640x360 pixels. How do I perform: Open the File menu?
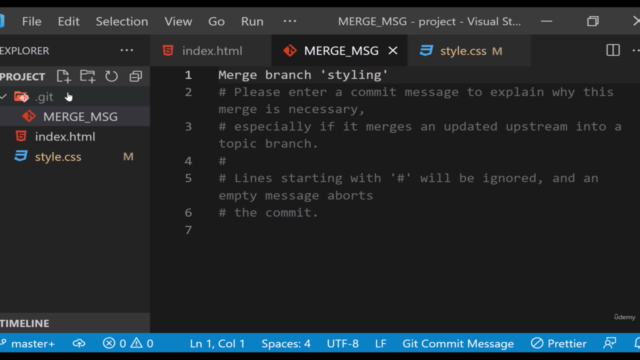31,21
